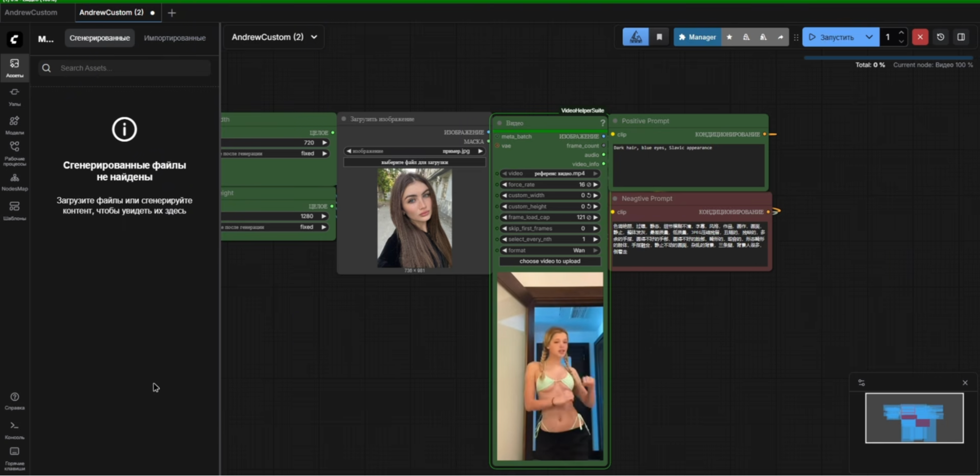Increase skip_first_frames with the right arrow

tap(596, 228)
